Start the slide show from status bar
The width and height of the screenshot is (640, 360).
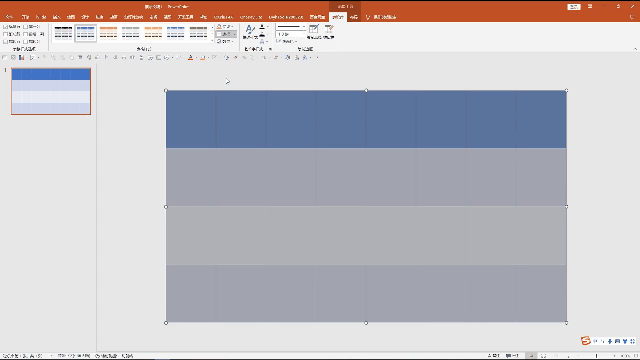[568, 356]
